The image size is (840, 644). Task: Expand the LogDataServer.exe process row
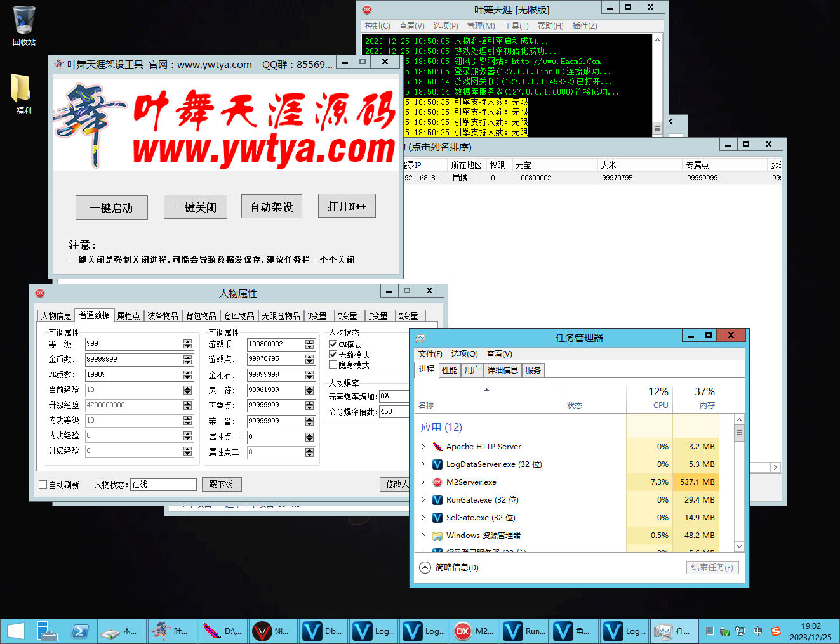[x=423, y=464]
